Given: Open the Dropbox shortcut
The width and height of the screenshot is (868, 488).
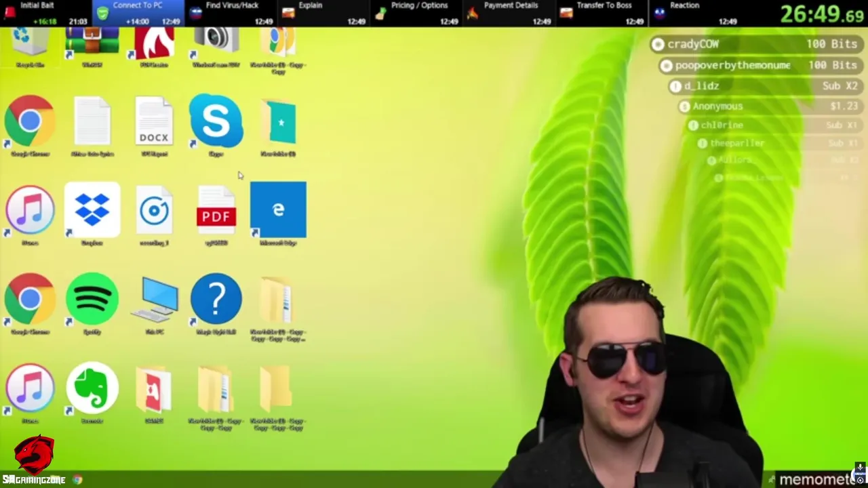Looking at the screenshot, I should click(x=92, y=214).
